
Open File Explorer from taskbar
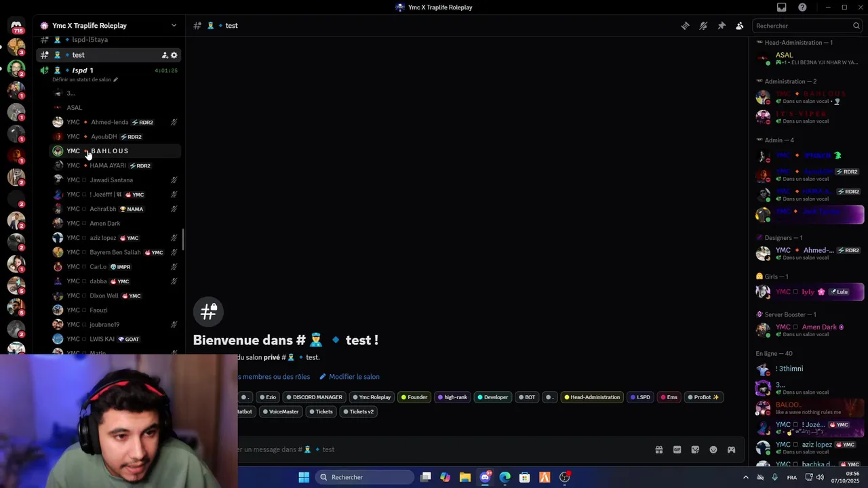tap(465, 477)
